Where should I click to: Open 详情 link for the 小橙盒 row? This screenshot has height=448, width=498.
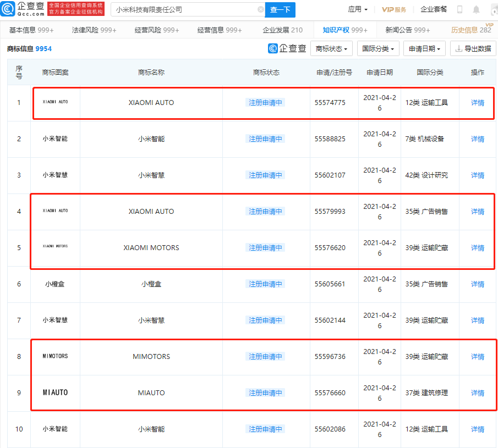coord(478,284)
